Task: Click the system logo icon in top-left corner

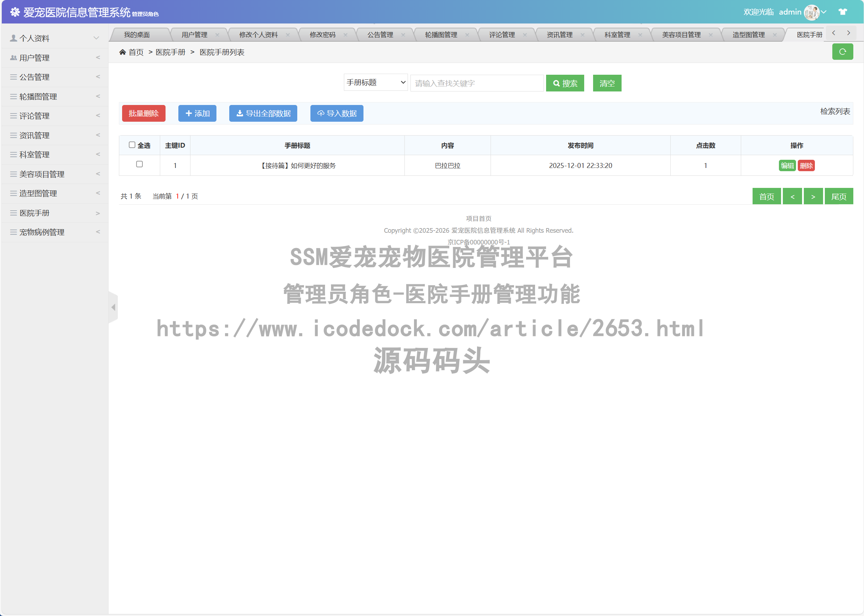Action: tap(15, 12)
